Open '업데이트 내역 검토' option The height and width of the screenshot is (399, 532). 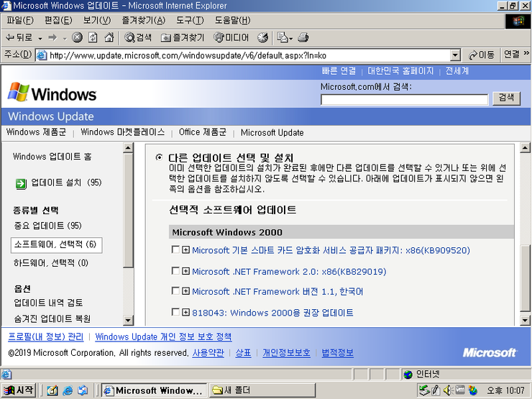click(48, 303)
